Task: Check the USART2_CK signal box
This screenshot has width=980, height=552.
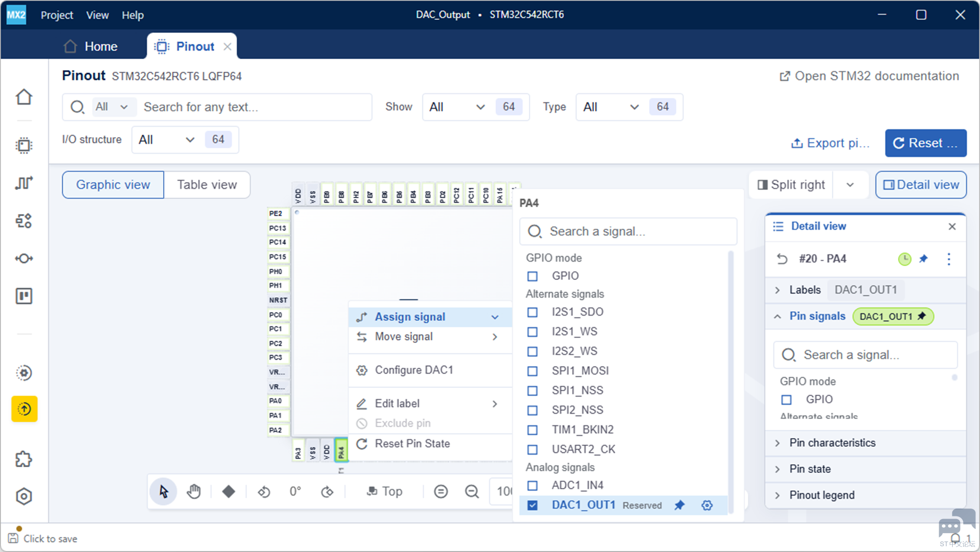Action: pos(532,449)
